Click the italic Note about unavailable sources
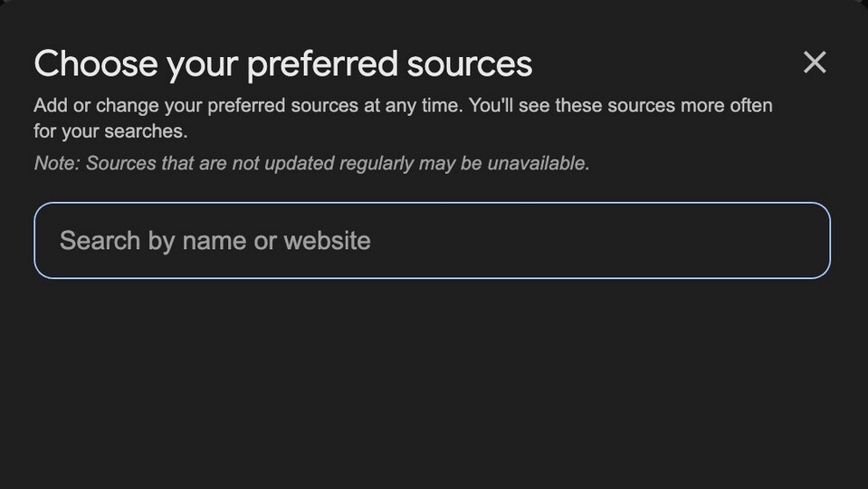This screenshot has height=489, width=868. [x=311, y=163]
